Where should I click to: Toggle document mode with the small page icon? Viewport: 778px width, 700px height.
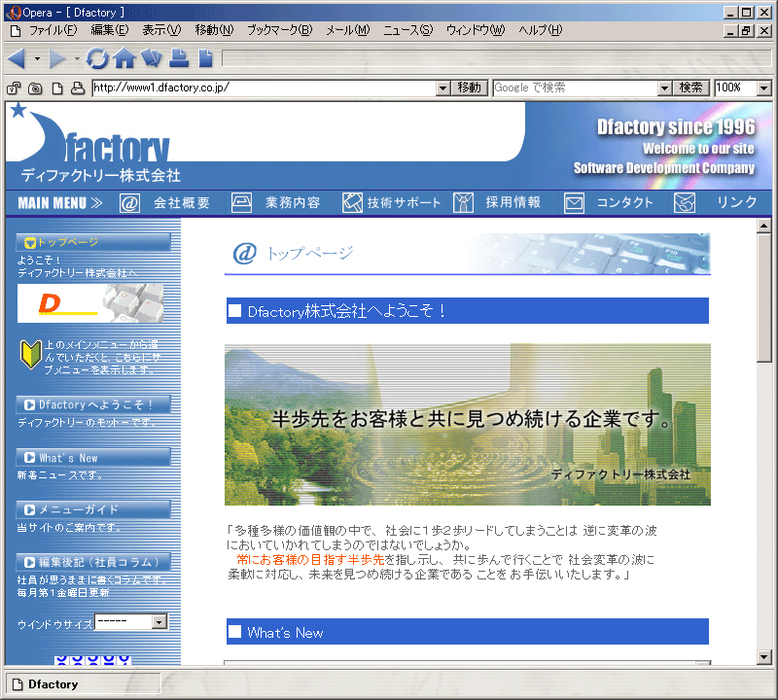pyautogui.click(x=57, y=88)
